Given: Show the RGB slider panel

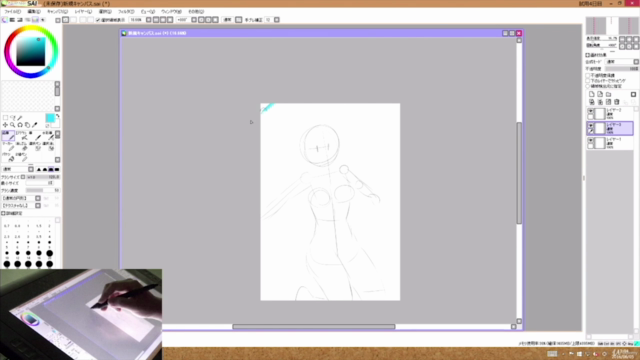Looking at the screenshot, I should (x=12, y=20).
